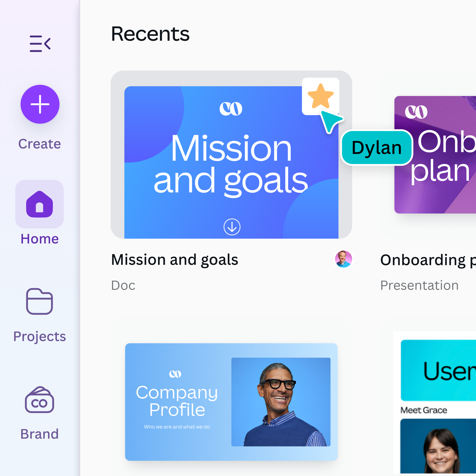Open the Projects folder icon
Image resolution: width=476 pixels, height=476 pixels.
pos(39,301)
